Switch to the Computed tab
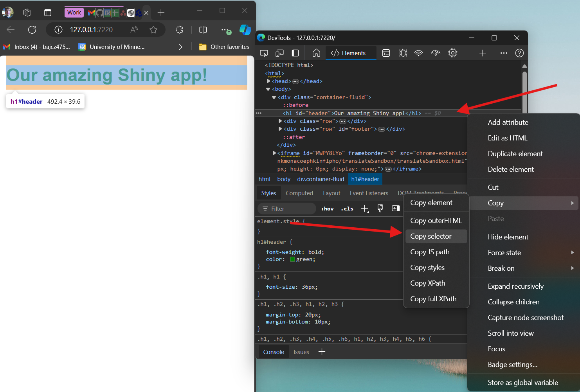Image resolution: width=580 pixels, height=392 pixels. click(299, 193)
